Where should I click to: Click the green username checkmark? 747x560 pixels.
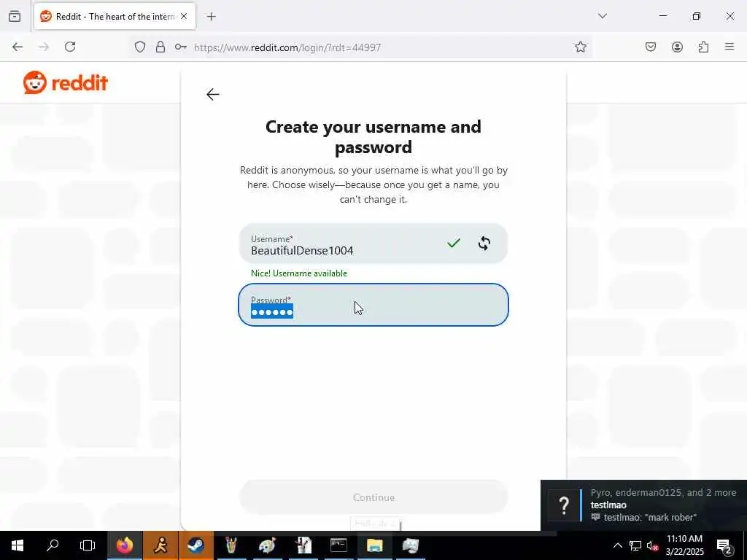pyautogui.click(x=454, y=244)
